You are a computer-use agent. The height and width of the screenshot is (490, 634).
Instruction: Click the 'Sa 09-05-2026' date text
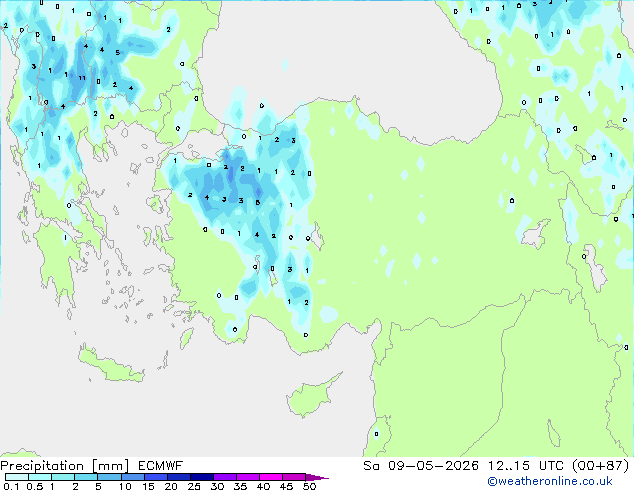coord(421,466)
